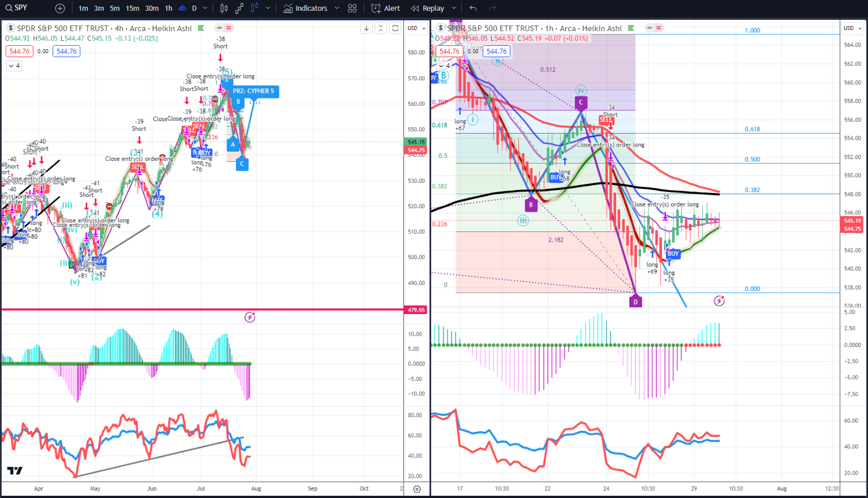Select the step line chart style icon
This screenshot has width=868, height=498.
coord(239,8)
